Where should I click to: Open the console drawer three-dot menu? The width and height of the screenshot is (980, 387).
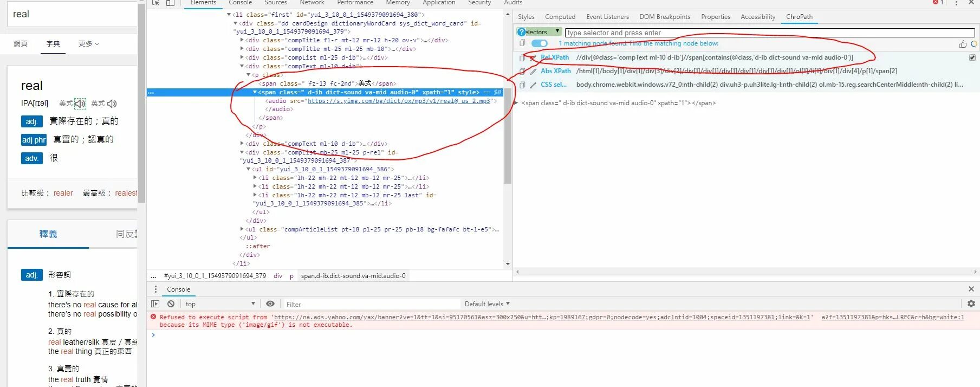(155, 289)
